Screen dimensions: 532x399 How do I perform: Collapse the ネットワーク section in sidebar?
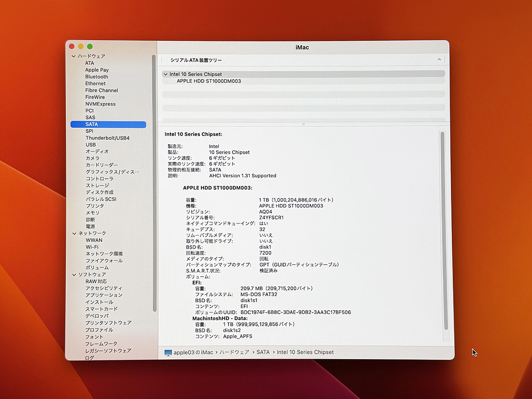click(74, 233)
